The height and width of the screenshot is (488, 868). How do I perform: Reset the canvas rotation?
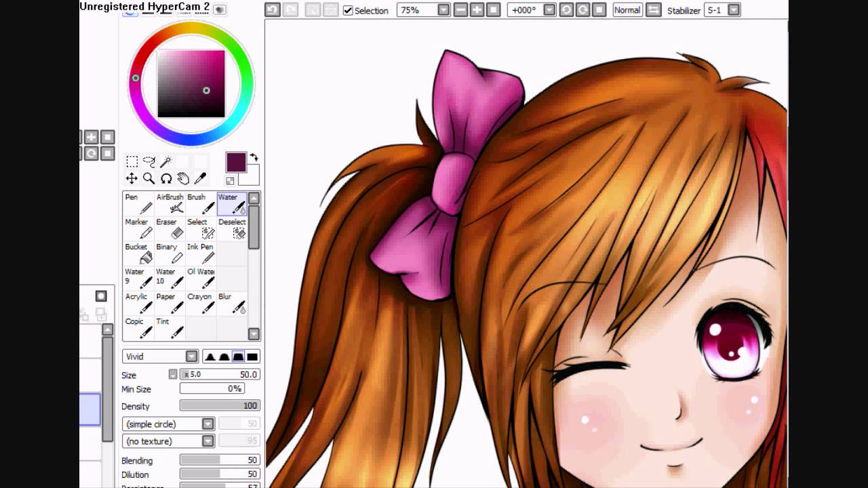599,10
